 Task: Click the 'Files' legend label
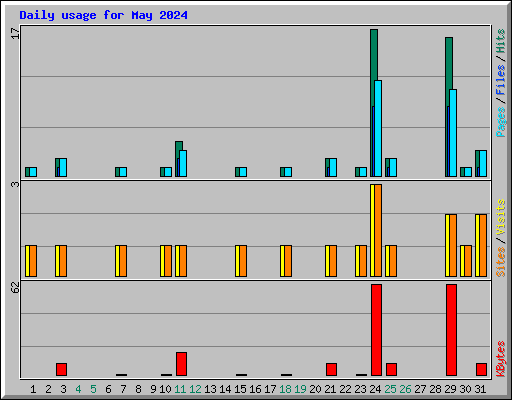tap(501, 80)
